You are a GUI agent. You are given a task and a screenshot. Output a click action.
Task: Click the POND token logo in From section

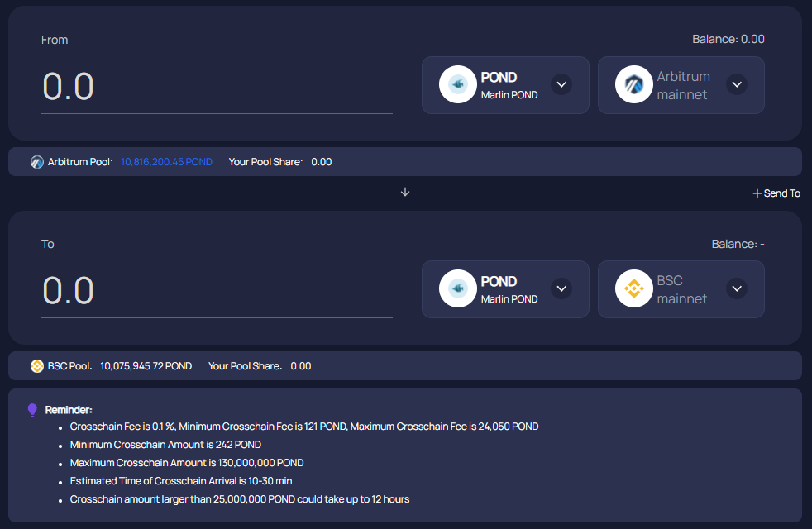[458, 84]
